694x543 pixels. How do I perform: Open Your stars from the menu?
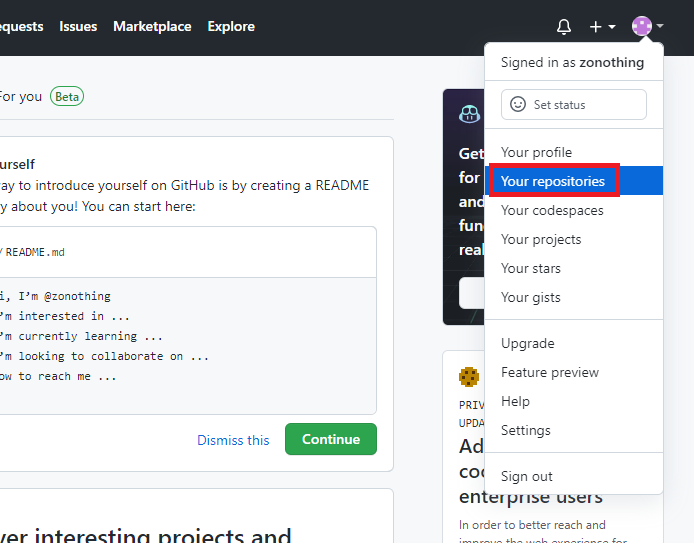pyautogui.click(x=574, y=268)
